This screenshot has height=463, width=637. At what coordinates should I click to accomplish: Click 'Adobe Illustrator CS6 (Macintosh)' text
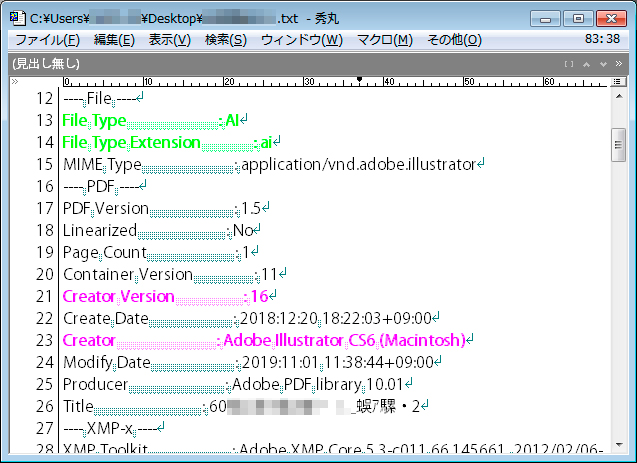coord(344,340)
